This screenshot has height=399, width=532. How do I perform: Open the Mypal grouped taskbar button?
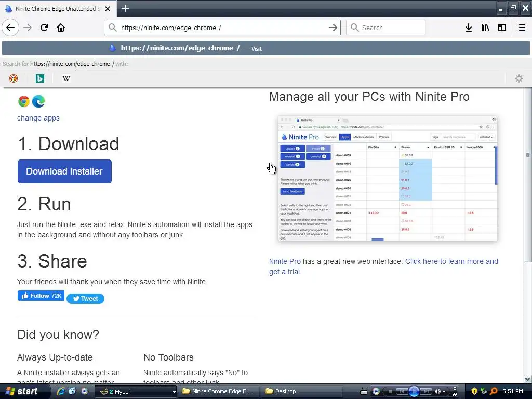[x=136, y=392]
